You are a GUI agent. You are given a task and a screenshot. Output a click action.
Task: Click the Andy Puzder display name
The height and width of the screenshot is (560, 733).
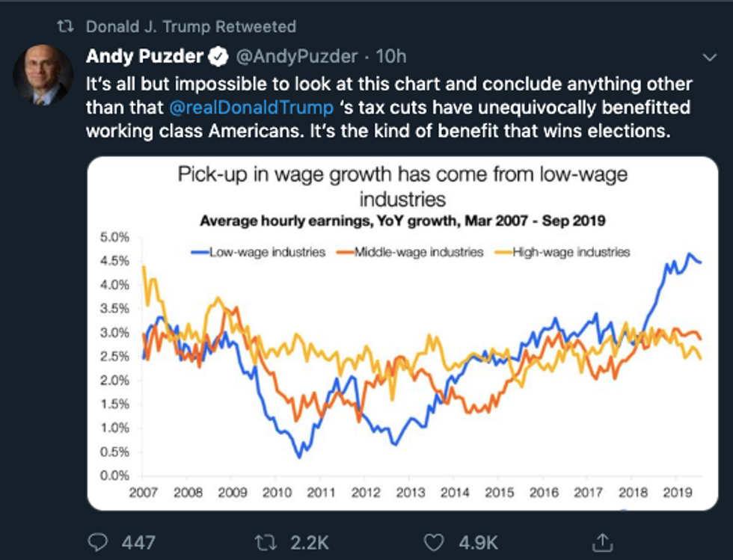[145, 55]
